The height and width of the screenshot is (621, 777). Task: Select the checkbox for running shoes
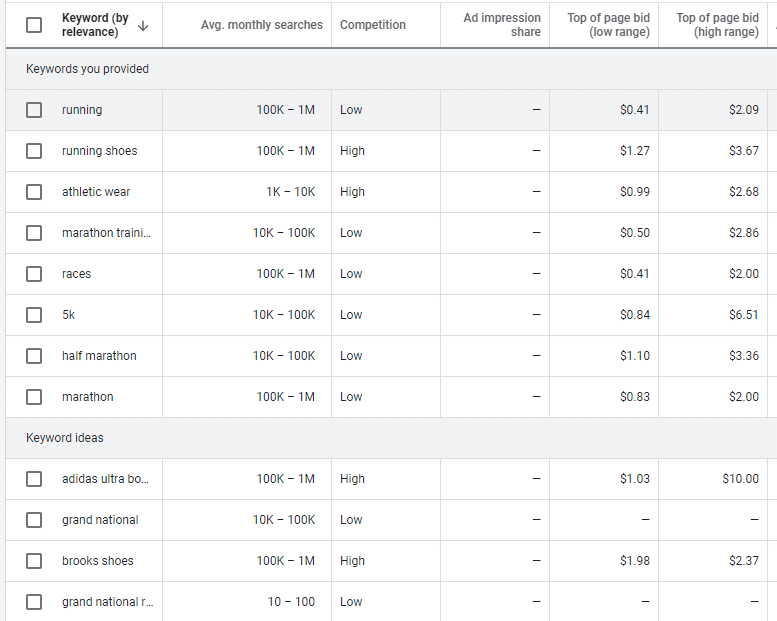coord(34,151)
